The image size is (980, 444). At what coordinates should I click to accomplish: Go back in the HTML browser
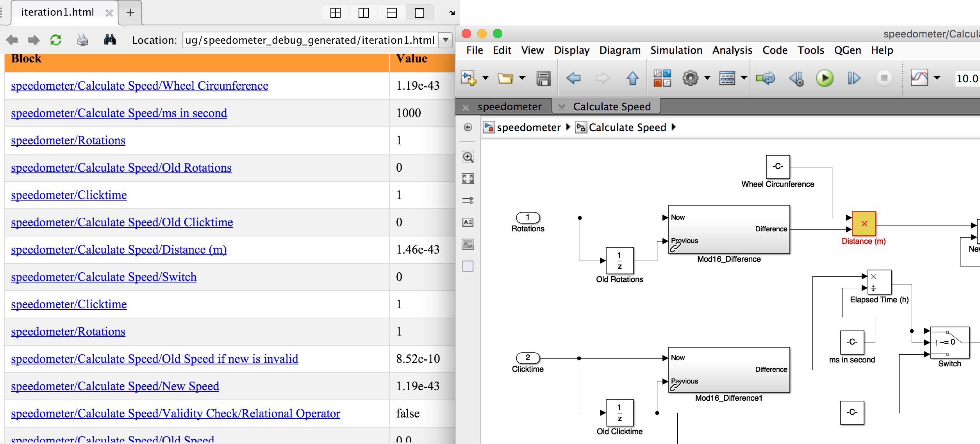click(x=12, y=40)
